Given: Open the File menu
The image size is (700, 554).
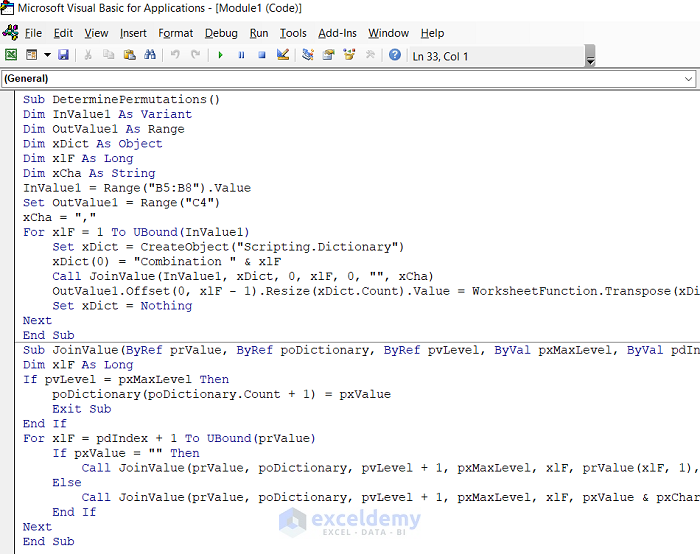Looking at the screenshot, I should [x=33, y=33].
